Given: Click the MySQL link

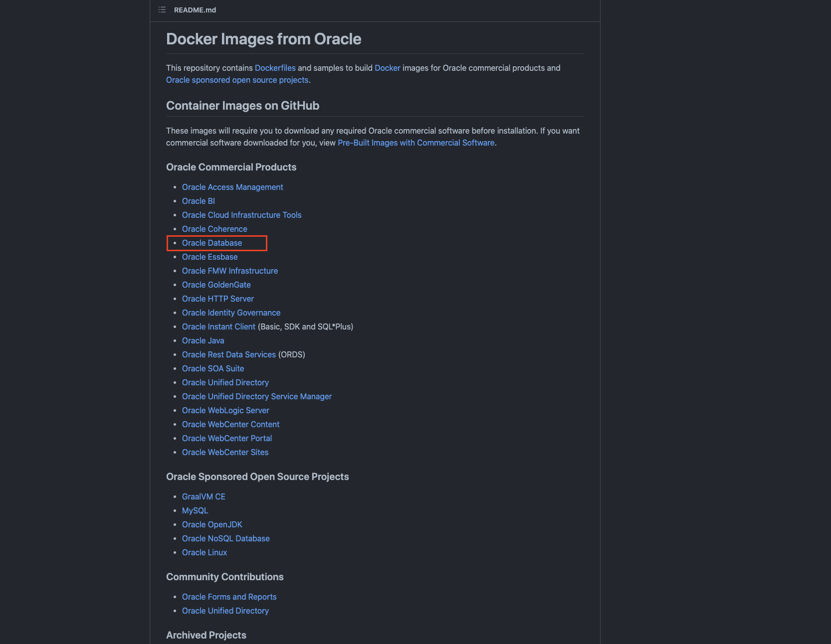Looking at the screenshot, I should pyautogui.click(x=195, y=510).
